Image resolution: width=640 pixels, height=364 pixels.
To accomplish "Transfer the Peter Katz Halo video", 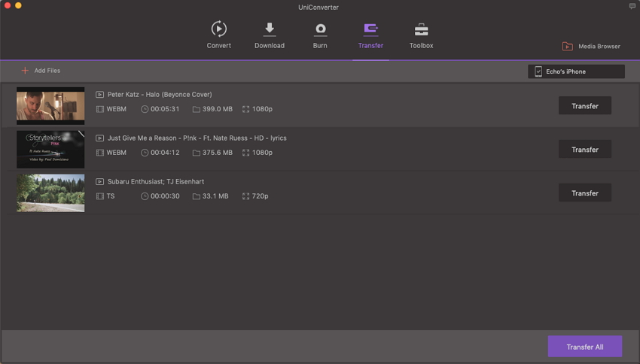I will [584, 106].
